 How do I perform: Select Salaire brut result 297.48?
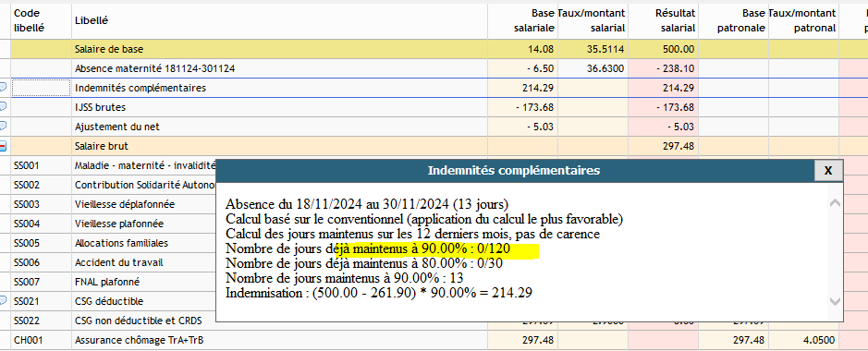click(679, 146)
